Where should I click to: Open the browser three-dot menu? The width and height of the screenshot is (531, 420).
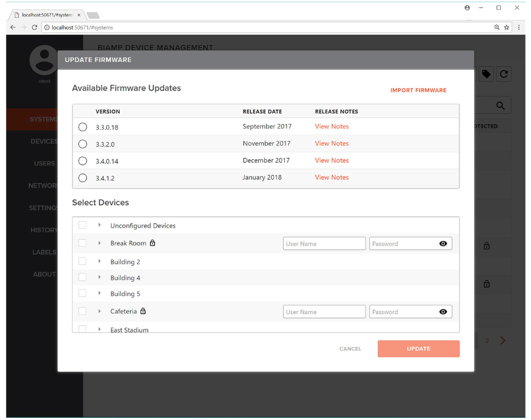pos(519,27)
